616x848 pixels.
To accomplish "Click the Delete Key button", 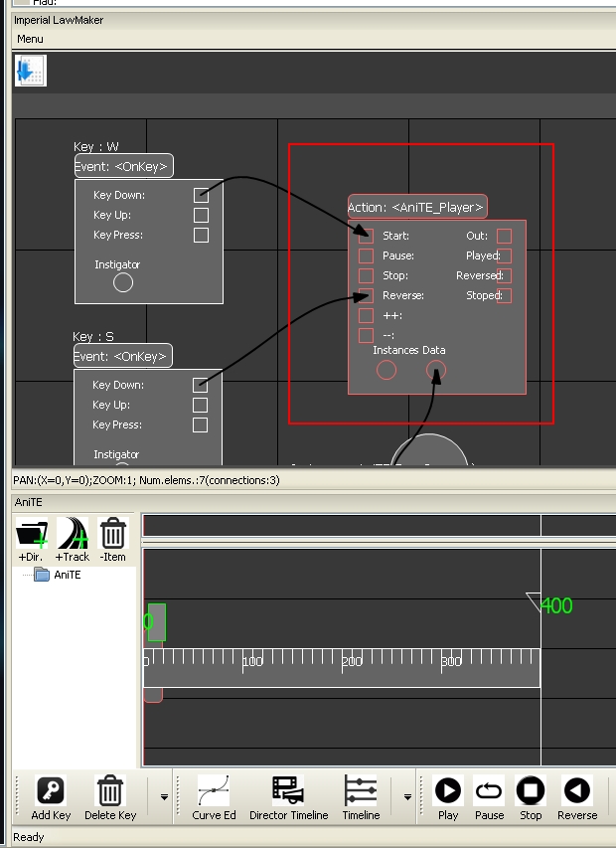I will (x=110, y=797).
